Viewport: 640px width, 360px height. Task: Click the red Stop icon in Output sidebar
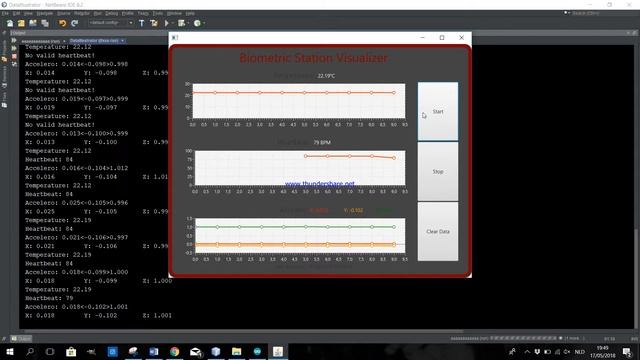coord(14,56)
